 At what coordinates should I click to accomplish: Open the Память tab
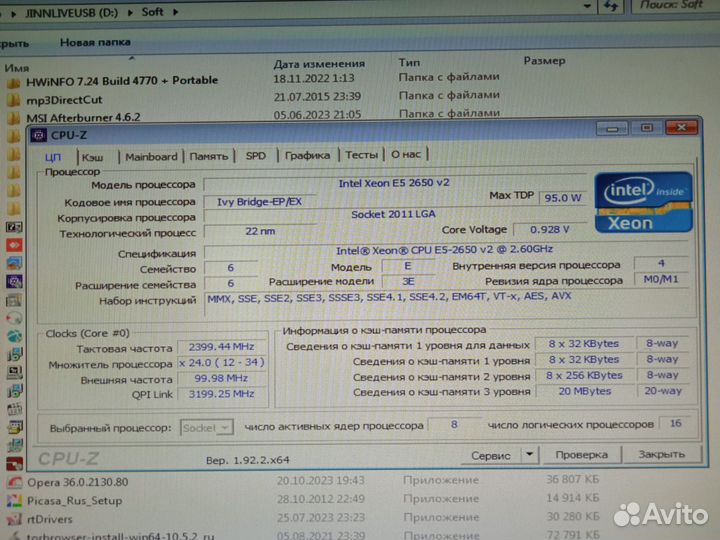point(208,156)
